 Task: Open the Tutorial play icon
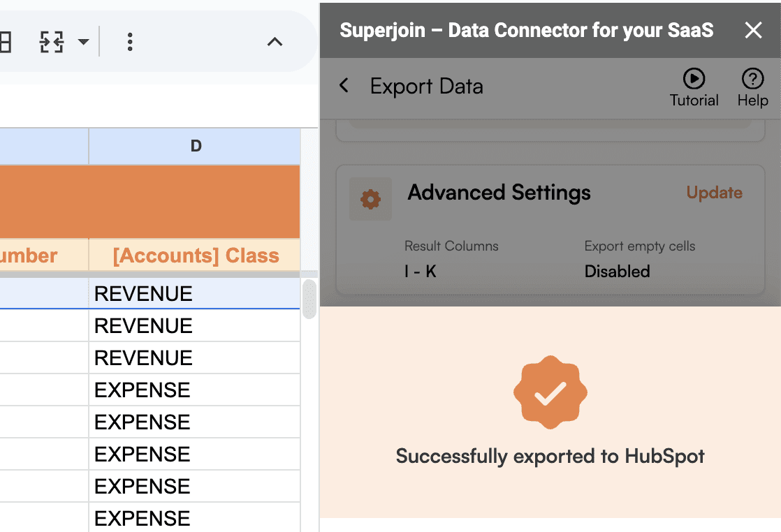click(694, 79)
